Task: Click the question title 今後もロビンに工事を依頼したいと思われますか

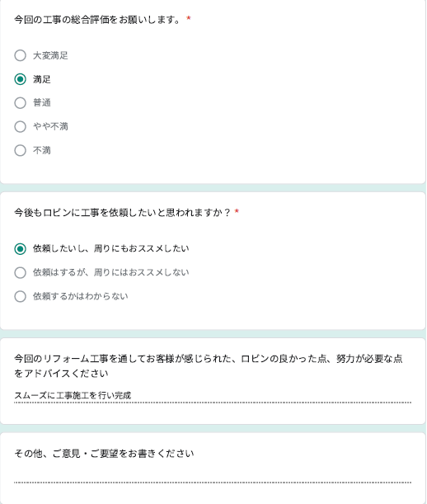Action: click(x=123, y=213)
